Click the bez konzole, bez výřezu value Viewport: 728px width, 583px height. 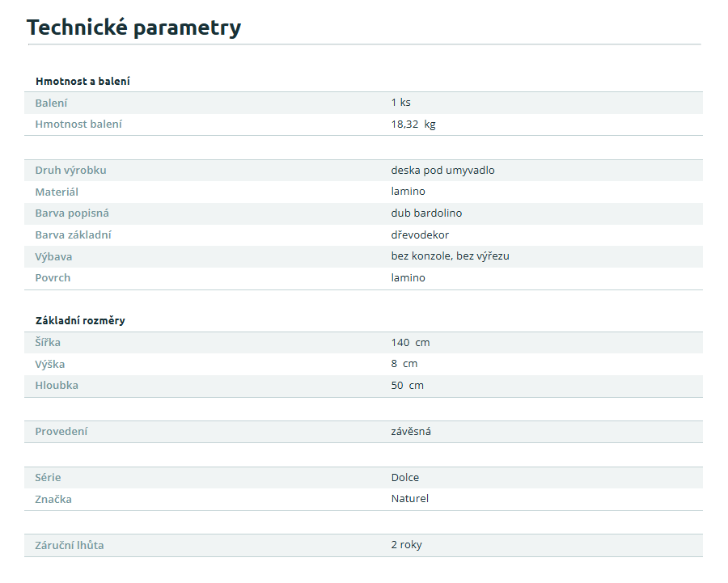450,256
